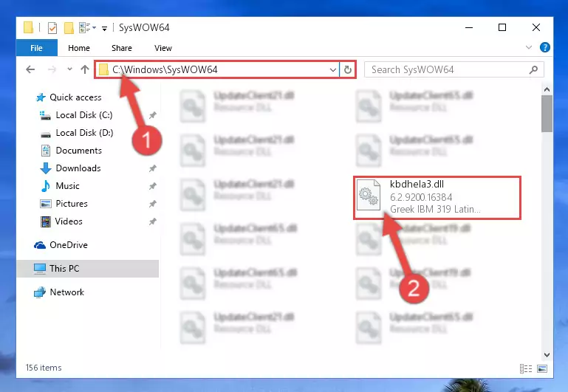Switch to Large icons view in status bar
This screenshot has height=392, width=568.
coord(542,369)
